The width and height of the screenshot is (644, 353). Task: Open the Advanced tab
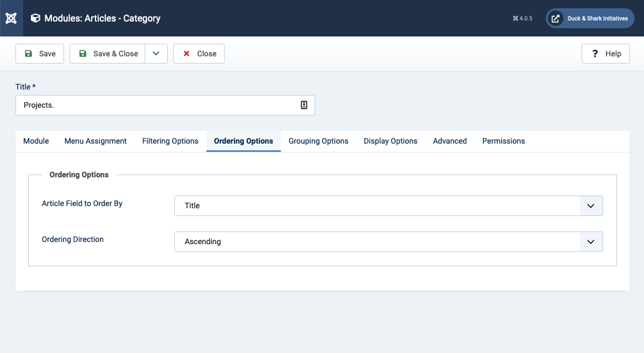pyautogui.click(x=450, y=141)
